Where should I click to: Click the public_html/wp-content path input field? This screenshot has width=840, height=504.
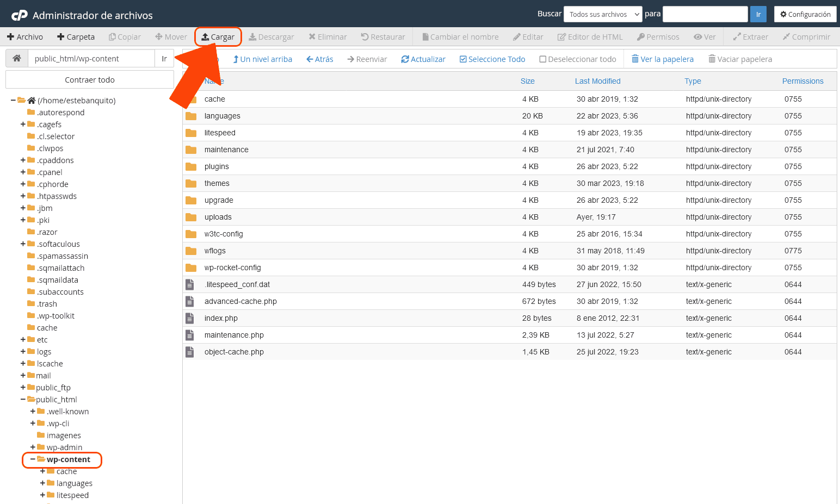tap(91, 59)
